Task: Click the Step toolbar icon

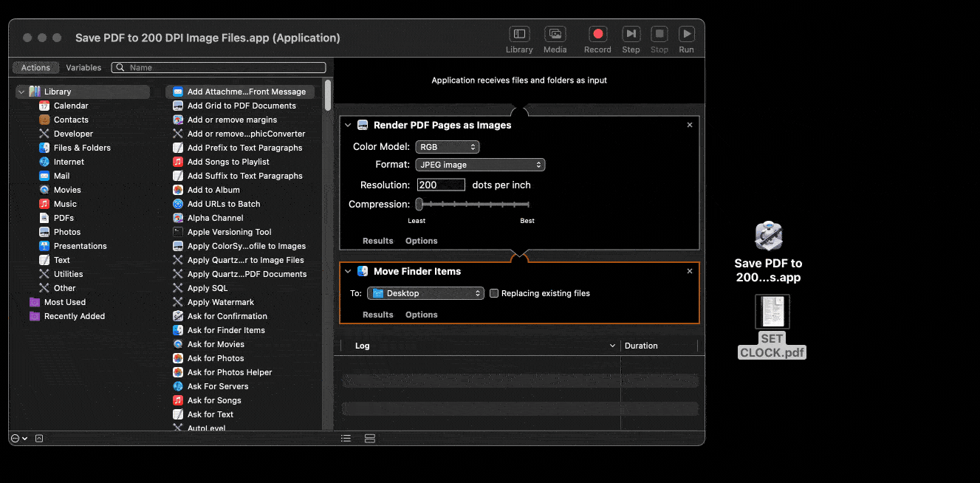Action: coord(631,34)
